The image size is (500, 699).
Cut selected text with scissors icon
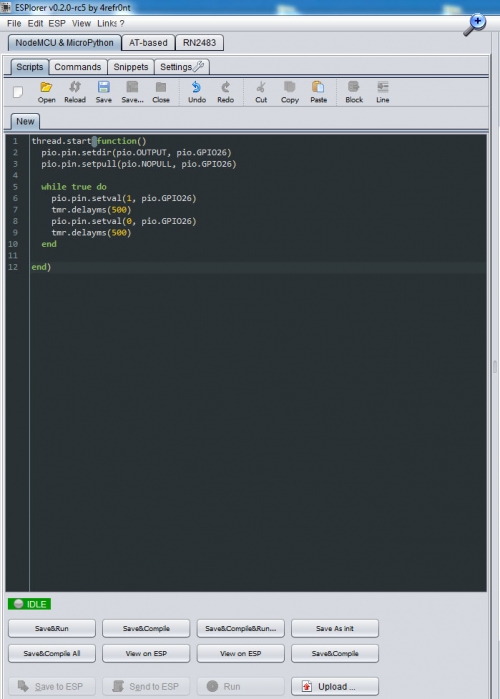pyautogui.click(x=261, y=92)
